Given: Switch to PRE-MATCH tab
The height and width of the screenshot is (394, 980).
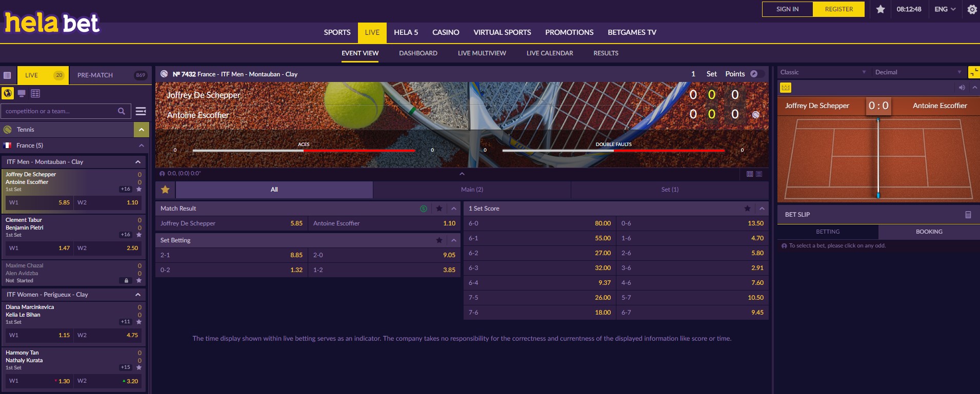Looking at the screenshot, I should [110, 75].
